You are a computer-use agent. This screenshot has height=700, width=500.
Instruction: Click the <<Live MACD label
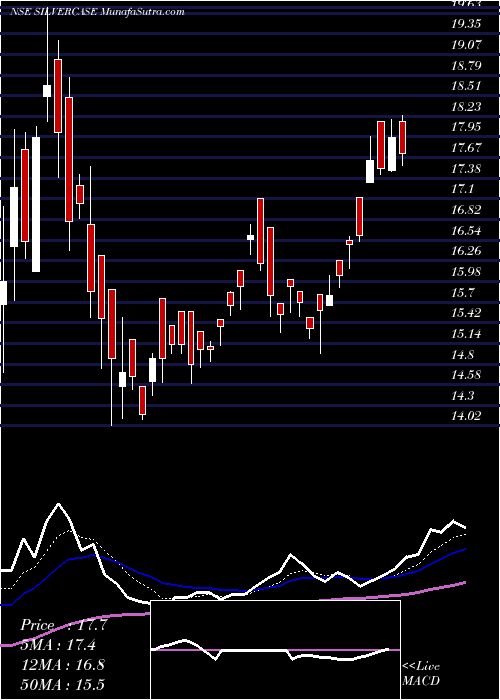(421, 674)
